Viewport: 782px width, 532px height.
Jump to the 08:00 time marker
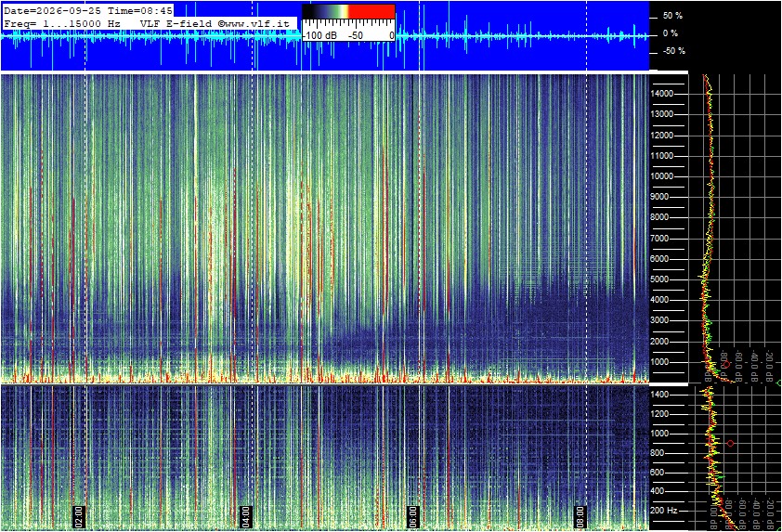pyautogui.click(x=580, y=516)
